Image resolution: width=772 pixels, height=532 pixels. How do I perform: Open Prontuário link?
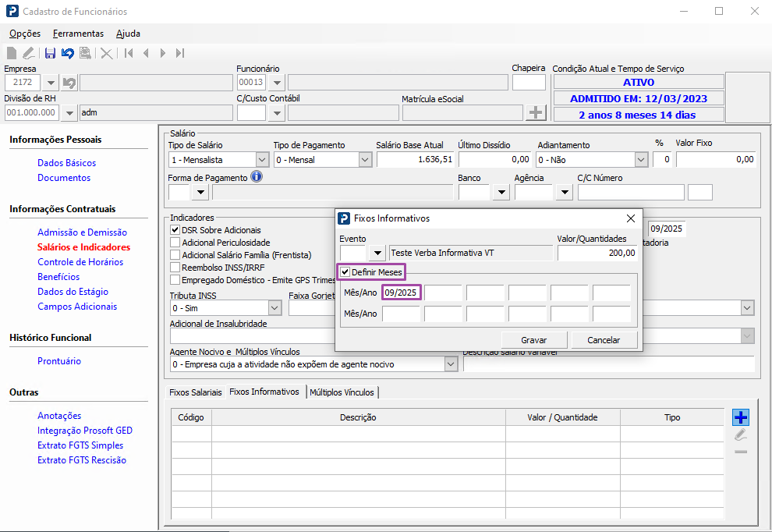pos(59,360)
